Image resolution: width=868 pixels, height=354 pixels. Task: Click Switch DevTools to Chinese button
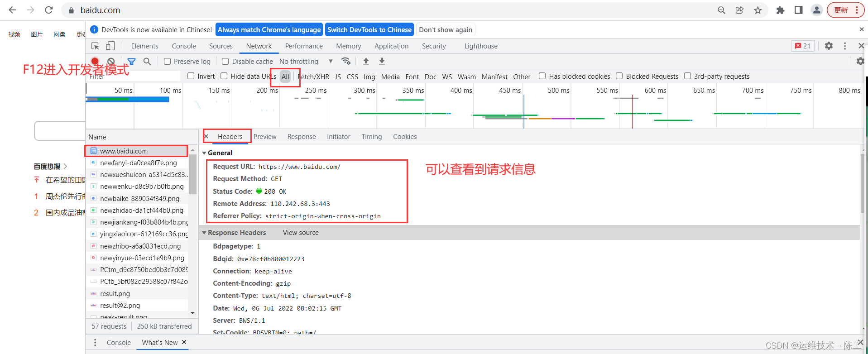(x=369, y=29)
